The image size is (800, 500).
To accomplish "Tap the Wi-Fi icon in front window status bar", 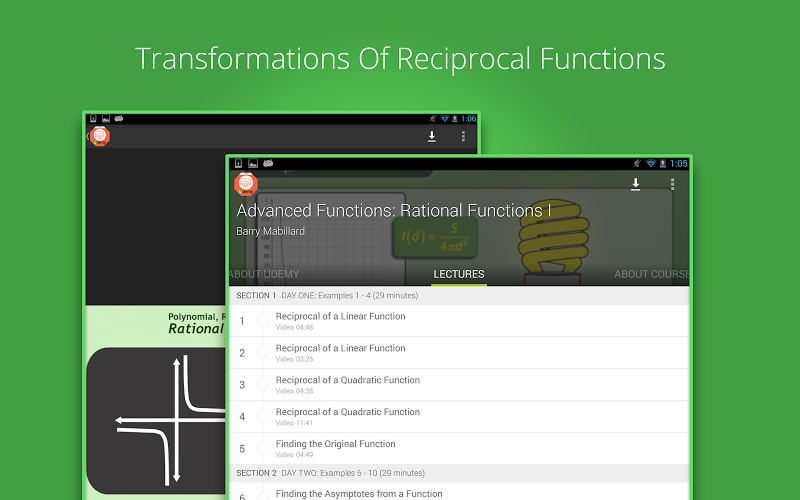I will coord(651,163).
